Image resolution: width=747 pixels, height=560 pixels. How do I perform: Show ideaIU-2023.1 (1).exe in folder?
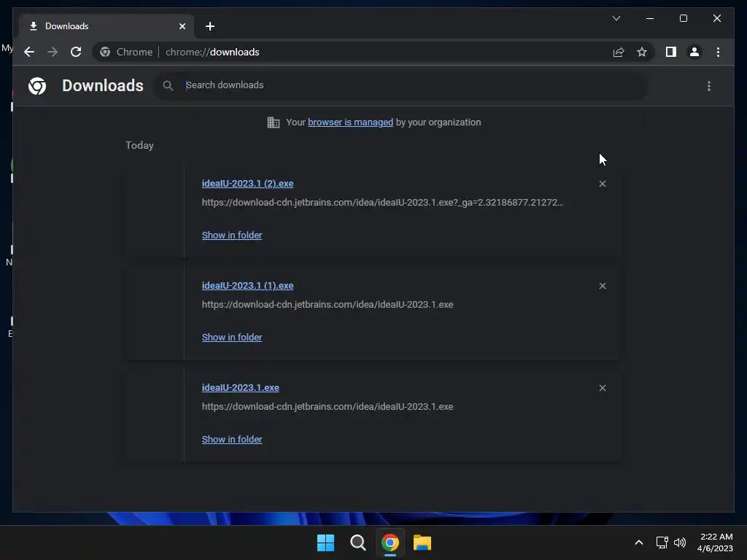tap(232, 337)
